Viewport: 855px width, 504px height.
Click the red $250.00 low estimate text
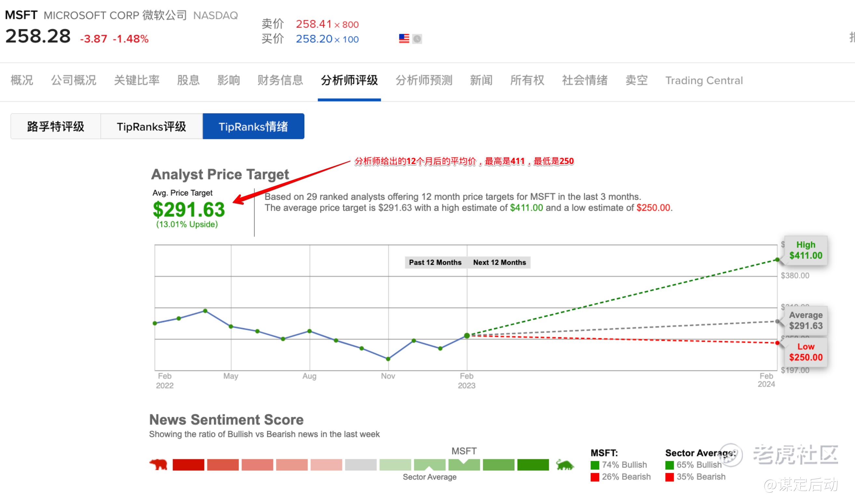point(653,207)
